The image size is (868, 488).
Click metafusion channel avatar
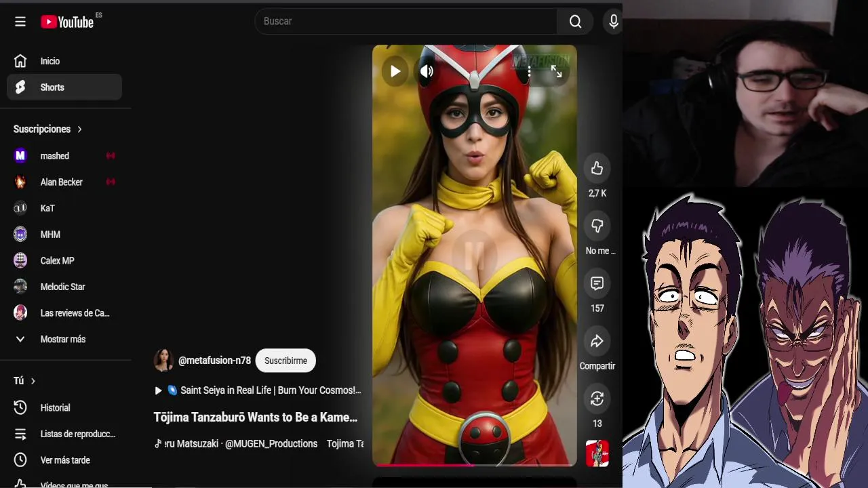pos(163,361)
